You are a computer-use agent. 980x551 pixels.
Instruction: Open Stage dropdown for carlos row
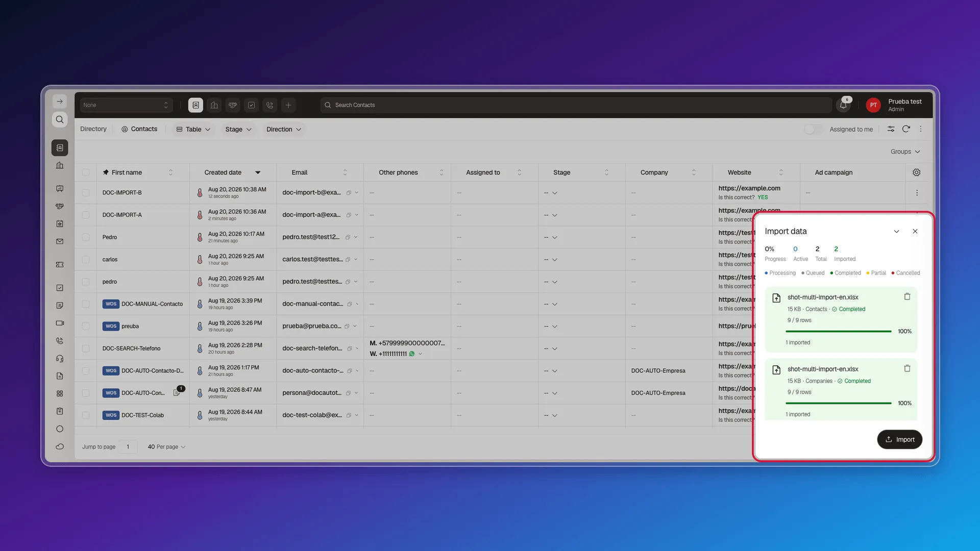[x=551, y=260]
